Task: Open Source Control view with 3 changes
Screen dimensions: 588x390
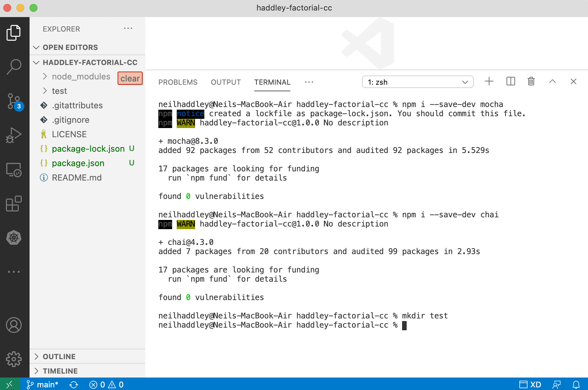Action: 14,101
